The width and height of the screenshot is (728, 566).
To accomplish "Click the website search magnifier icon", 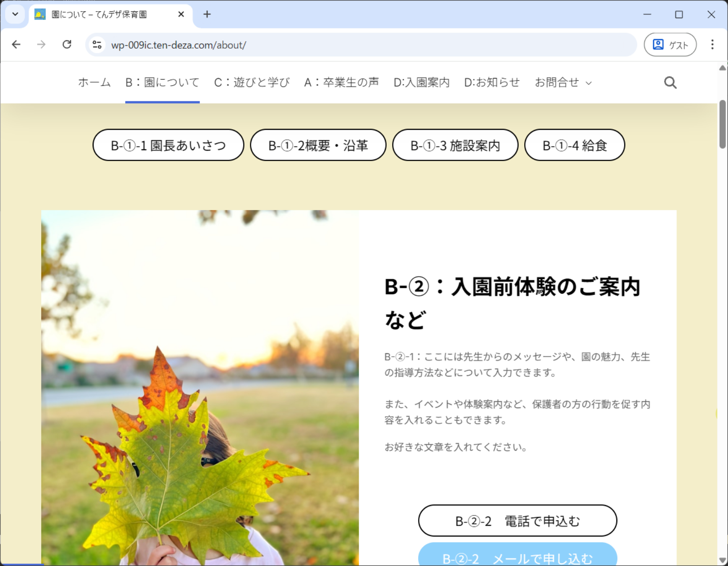I will click(x=670, y=83).
